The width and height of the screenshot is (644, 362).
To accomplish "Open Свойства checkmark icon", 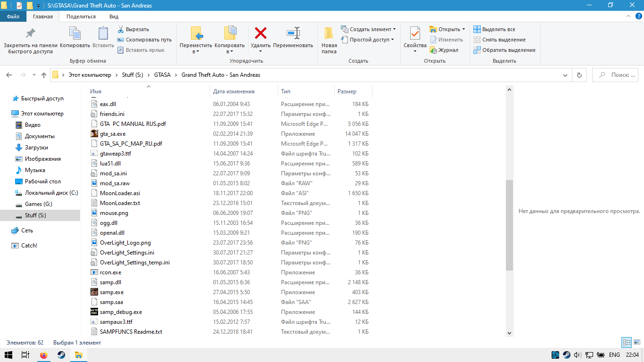I will tap(415, 33).
